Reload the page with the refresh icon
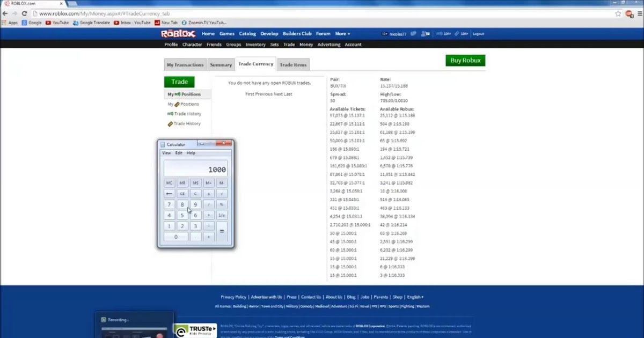Screen dimensions: 644x338 (24, 13)
